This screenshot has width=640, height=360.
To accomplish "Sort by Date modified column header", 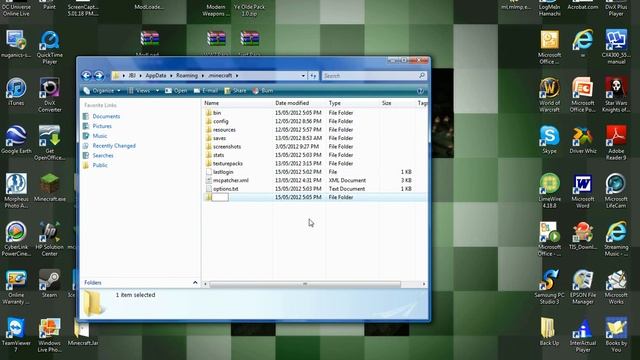I will [299, 103].
